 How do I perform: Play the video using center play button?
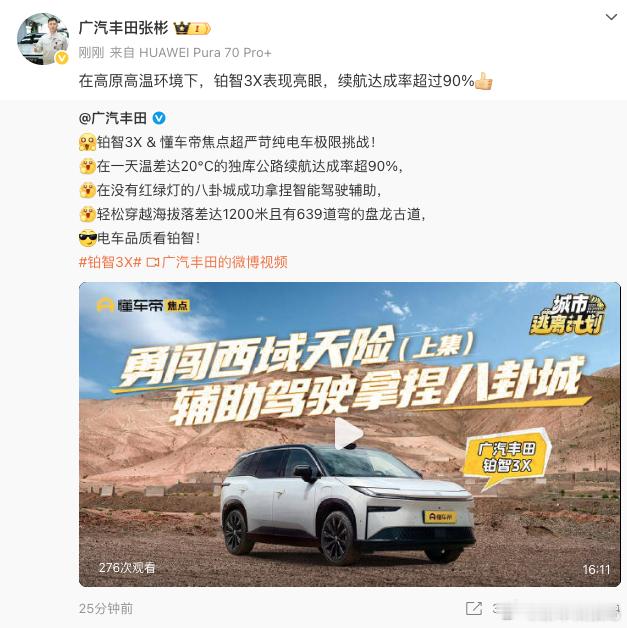[349, 433]
